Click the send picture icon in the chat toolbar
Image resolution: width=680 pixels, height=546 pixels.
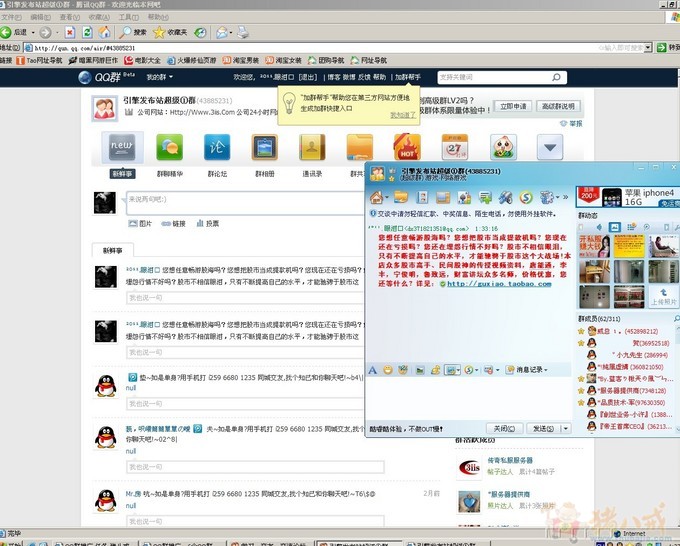420,370
